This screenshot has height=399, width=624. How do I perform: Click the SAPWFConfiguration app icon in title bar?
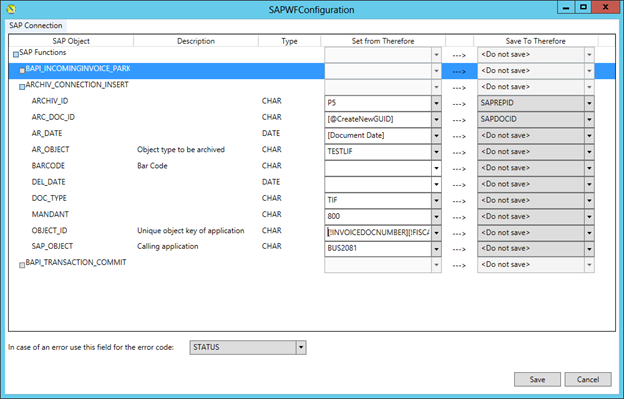click(x=11, y=9)
